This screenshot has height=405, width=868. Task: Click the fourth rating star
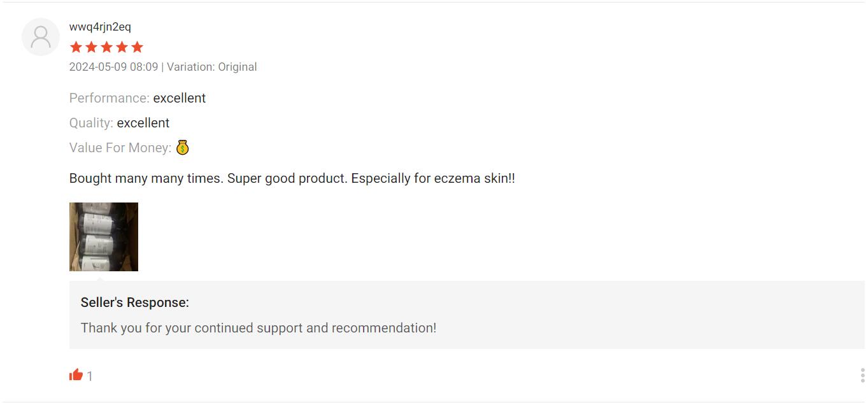[122, 47]
